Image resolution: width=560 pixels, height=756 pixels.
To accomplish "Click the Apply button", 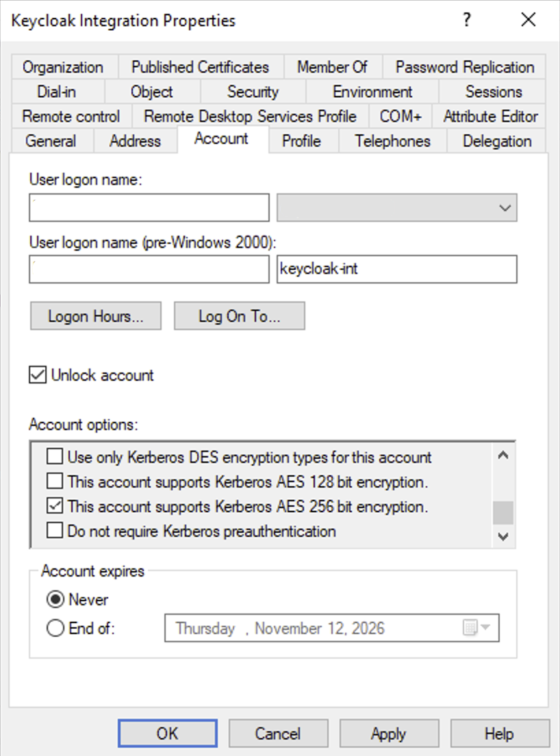I will pyautogui.click(x=389, y=734).
